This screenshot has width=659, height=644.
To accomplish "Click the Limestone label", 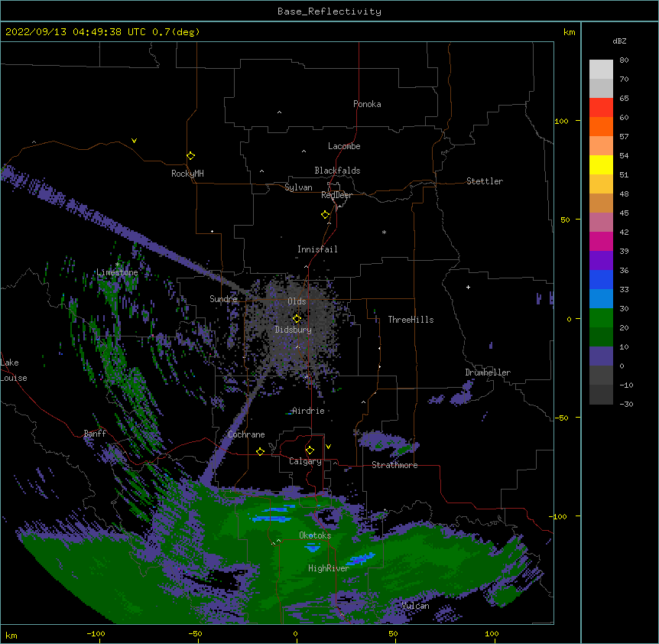I will [117, 272].
